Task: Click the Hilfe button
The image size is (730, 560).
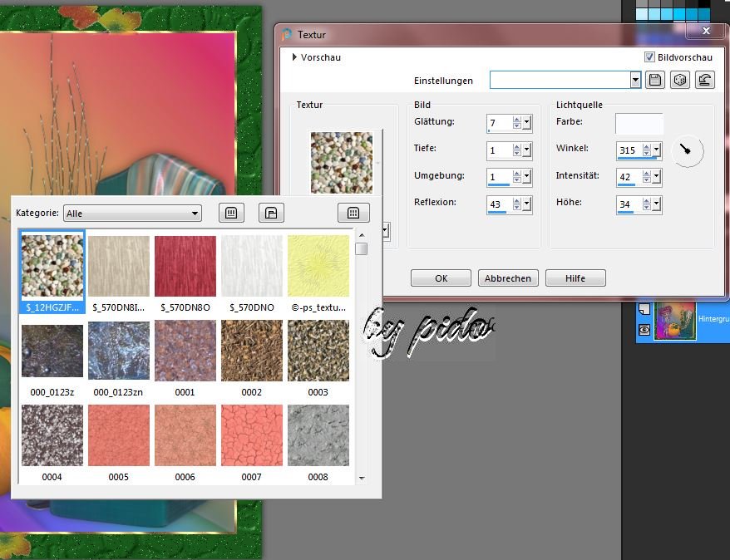Action: 575,278
